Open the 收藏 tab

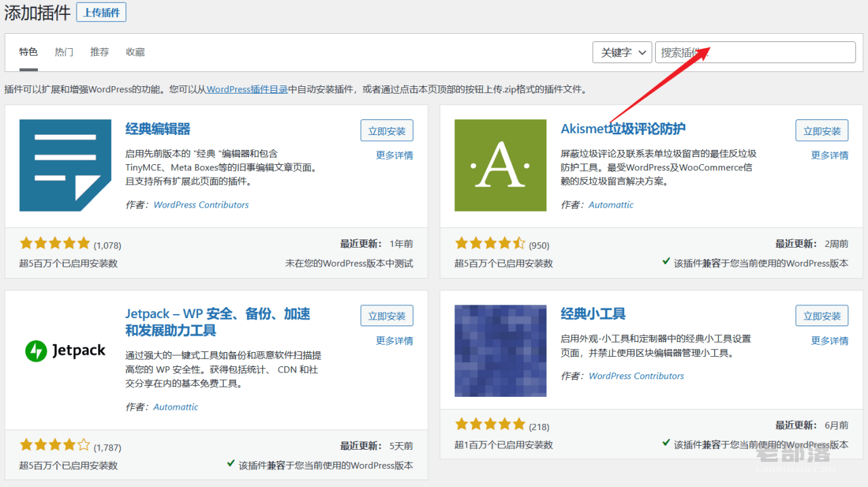[x=135, y=52]
